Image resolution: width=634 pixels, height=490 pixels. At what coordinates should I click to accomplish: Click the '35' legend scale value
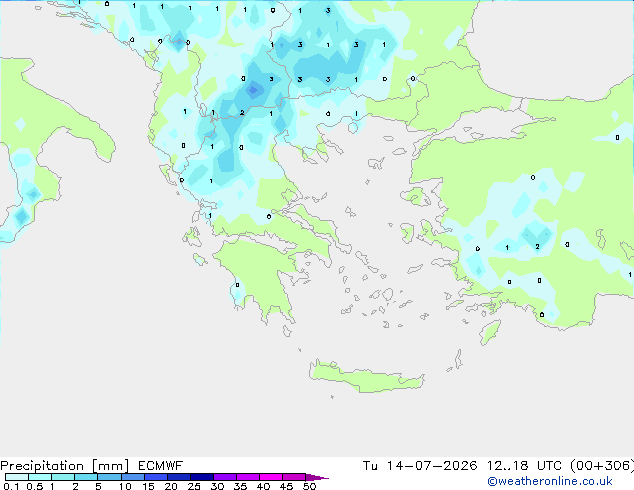pyautogui.click(x=240, y=486)
